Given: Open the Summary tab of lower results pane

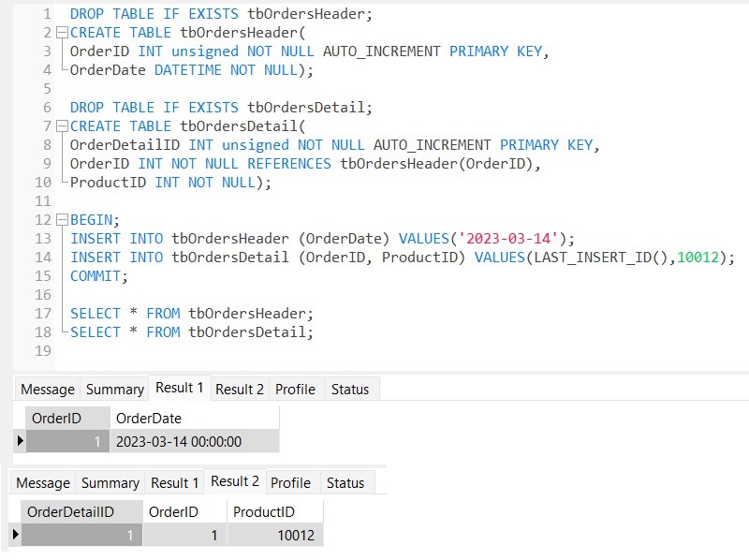Looking at the screenshot, I should [x=110, y=482].
